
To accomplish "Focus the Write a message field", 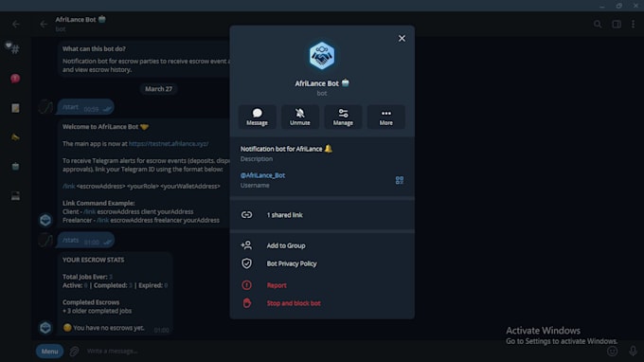I will [343, 352].
